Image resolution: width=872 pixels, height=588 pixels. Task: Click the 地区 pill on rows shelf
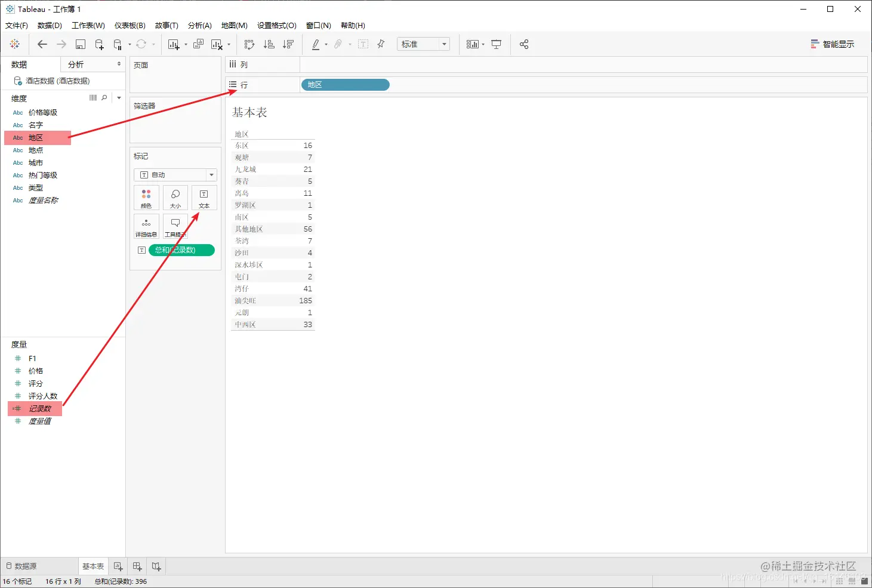(x=346, y=85)
